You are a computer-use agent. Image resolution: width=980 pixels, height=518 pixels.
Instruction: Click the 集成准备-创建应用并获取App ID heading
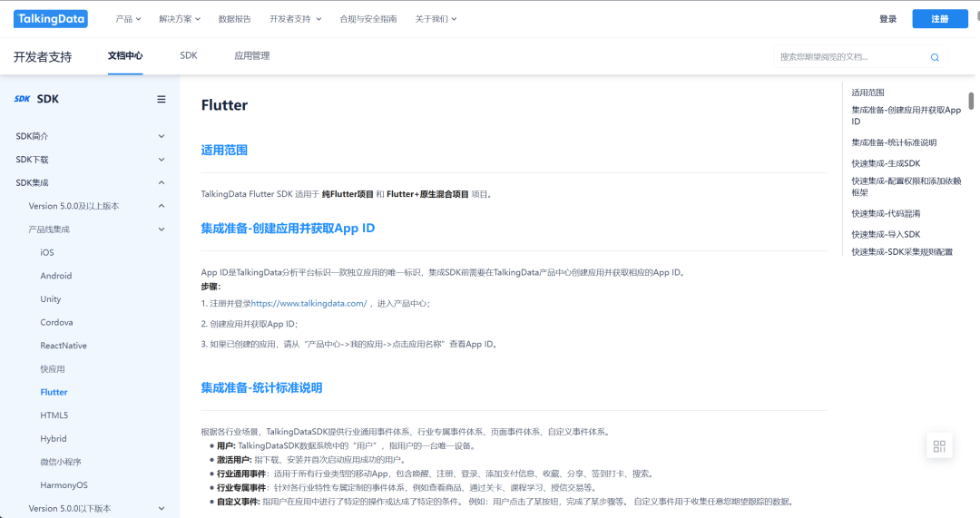288,228
